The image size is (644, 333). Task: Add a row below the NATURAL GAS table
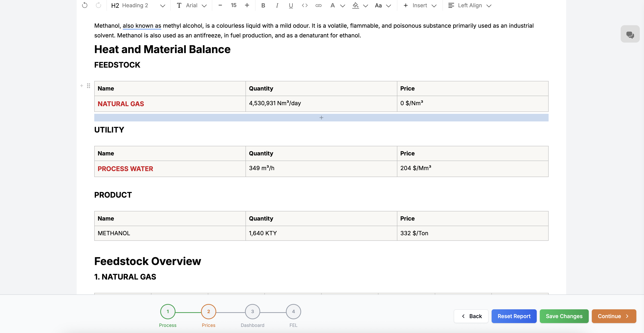click(321, 118)
